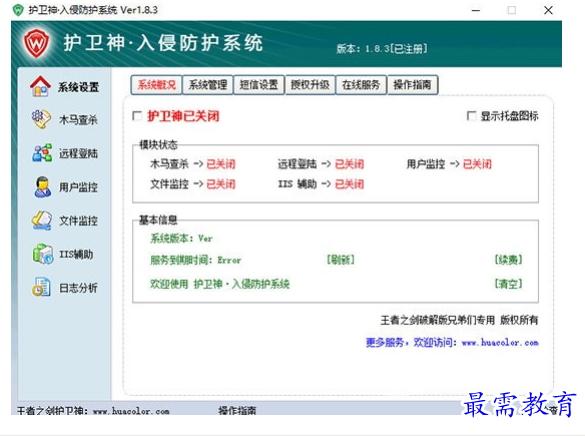Image resolution: width=585 pixels, height=436 pixels.
Task: Open the 木马查杀 scroll icon
Action: point(41,119)
